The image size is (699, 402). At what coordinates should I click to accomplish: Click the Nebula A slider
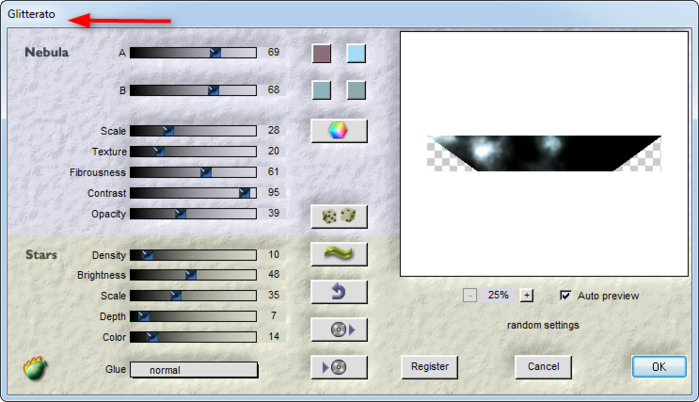click(x=193, y=53)
